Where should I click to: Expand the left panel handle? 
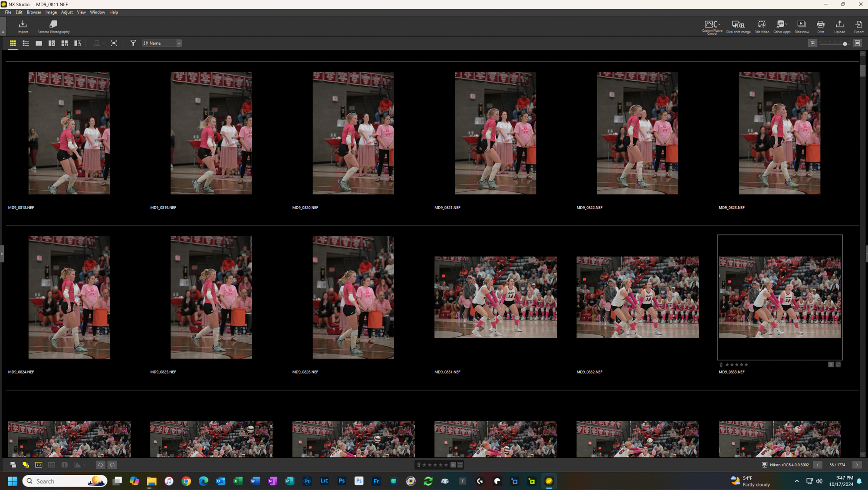pyautogui.click(x=2, y=254)
